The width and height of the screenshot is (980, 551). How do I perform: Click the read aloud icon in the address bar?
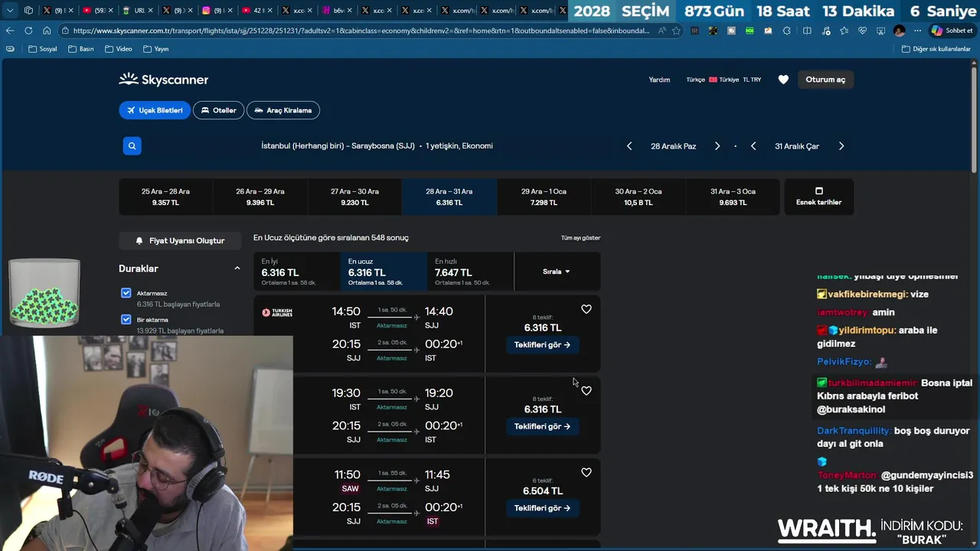coord(661,31)
